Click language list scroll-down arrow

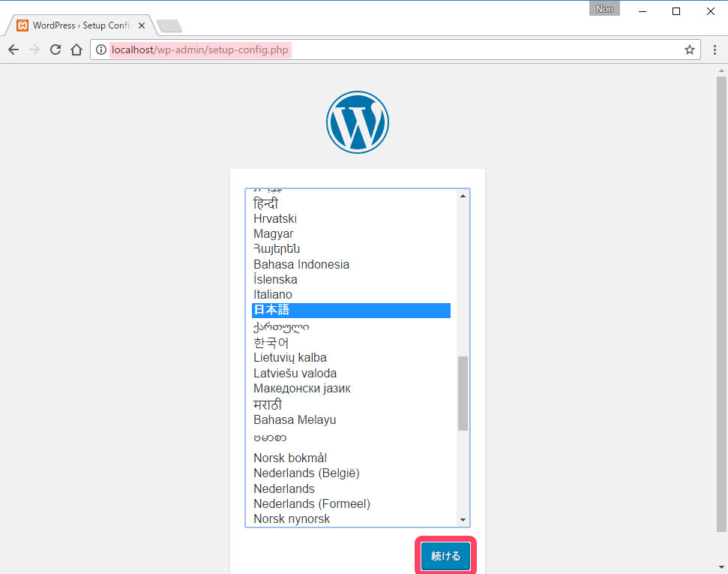coord(463,520)
